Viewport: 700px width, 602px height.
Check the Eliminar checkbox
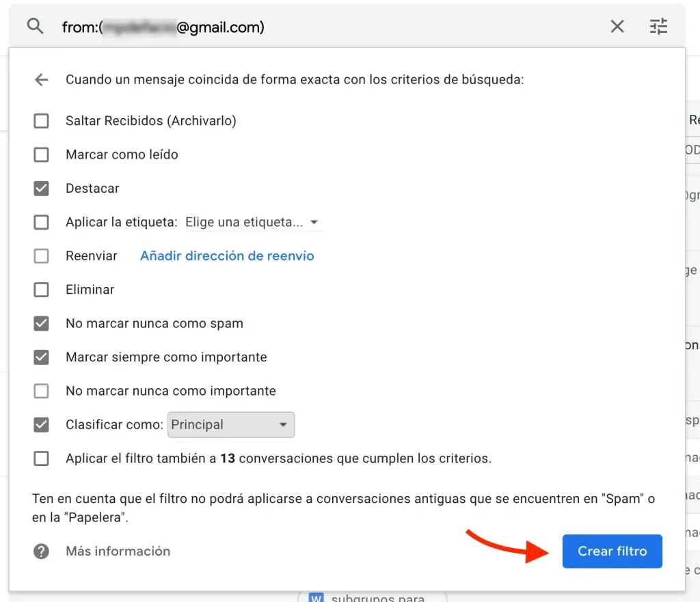(42, 290)
